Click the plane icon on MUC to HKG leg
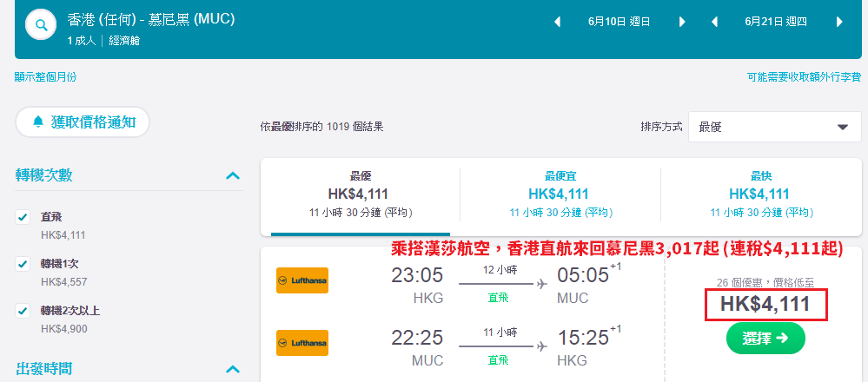 (541, 346)
